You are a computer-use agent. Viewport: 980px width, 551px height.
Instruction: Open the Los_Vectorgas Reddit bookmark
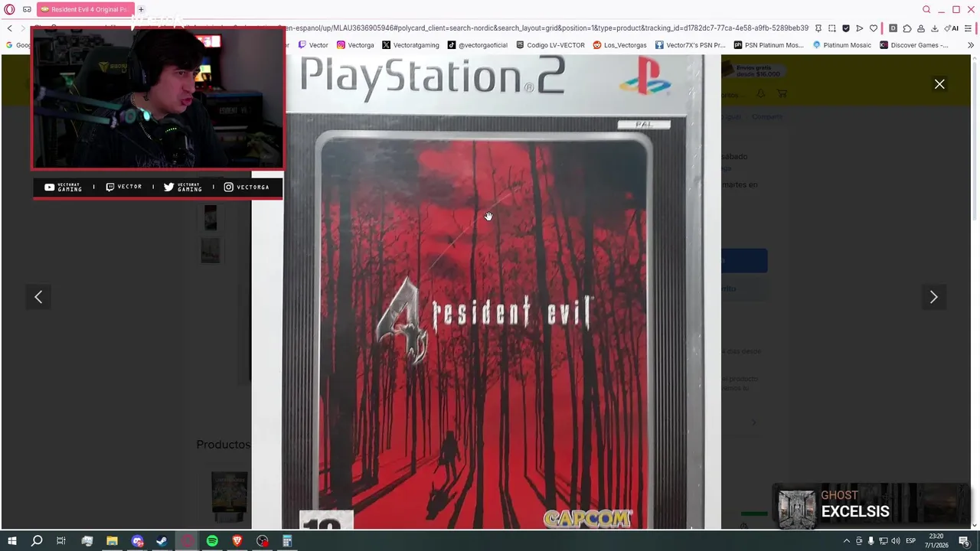click(x=620, y=45)
